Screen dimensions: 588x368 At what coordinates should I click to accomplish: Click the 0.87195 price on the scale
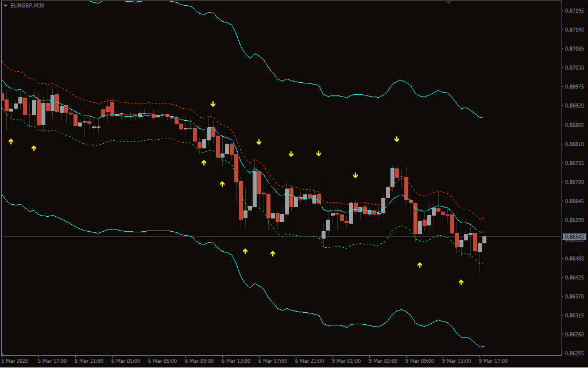coord(574,11)
